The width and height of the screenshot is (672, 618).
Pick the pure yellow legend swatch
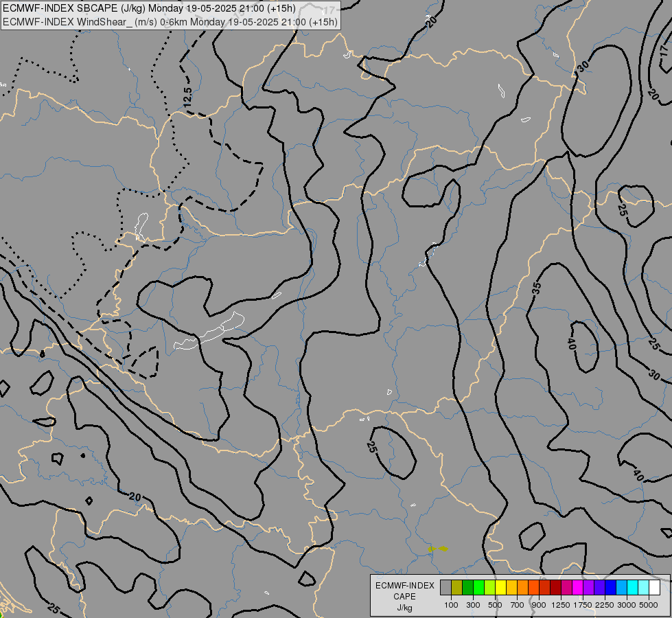pos(500,588)
